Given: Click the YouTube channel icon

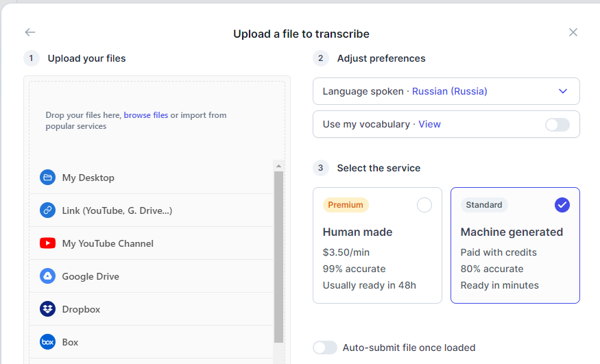Looking at the screenshot, I should pos(47,243).
